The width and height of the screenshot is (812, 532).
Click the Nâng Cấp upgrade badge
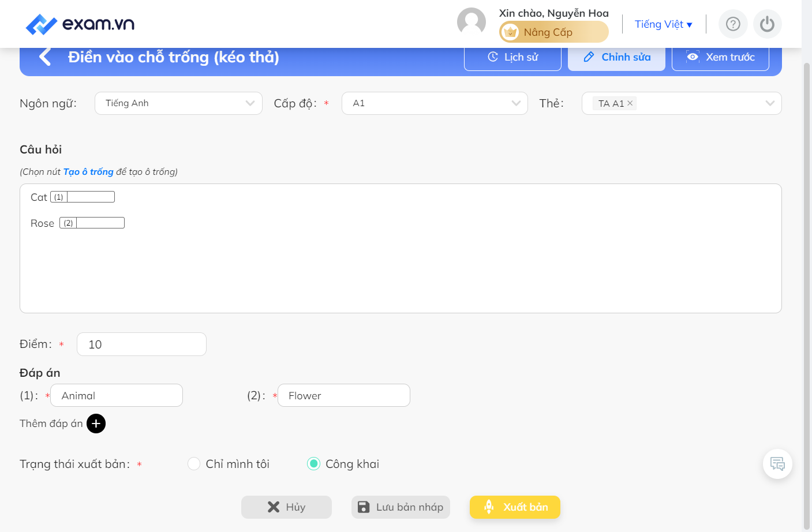coord(554,32)
